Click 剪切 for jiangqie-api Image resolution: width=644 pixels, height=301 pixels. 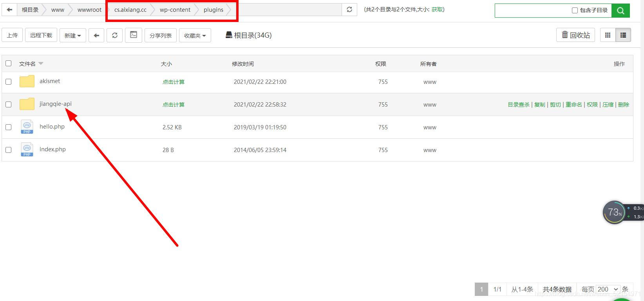(x=555, y=105)
